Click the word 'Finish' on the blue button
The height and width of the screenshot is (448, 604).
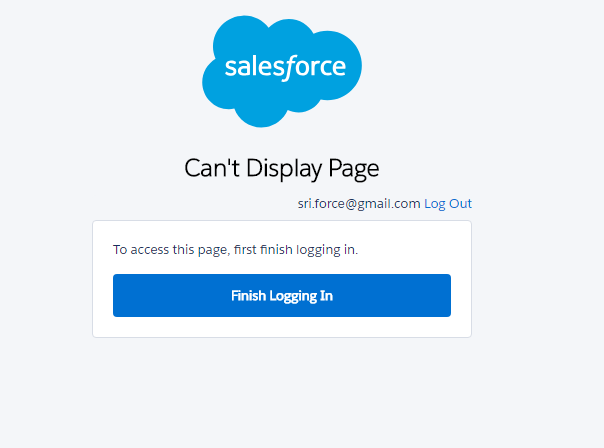pos(250,296)
